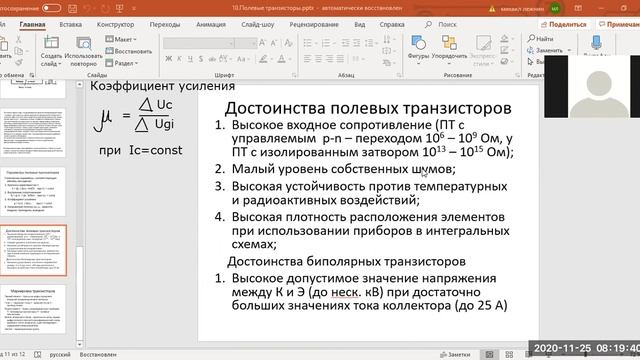Click the Numbering list icon
This screenshot has height=360, width=640.
tap(326, 43)
